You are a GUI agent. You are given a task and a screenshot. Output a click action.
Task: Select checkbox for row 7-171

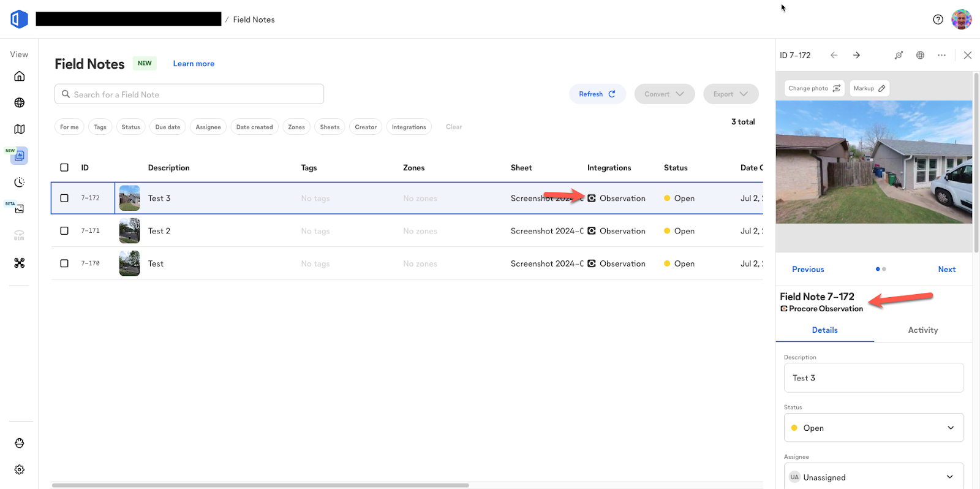64,231
